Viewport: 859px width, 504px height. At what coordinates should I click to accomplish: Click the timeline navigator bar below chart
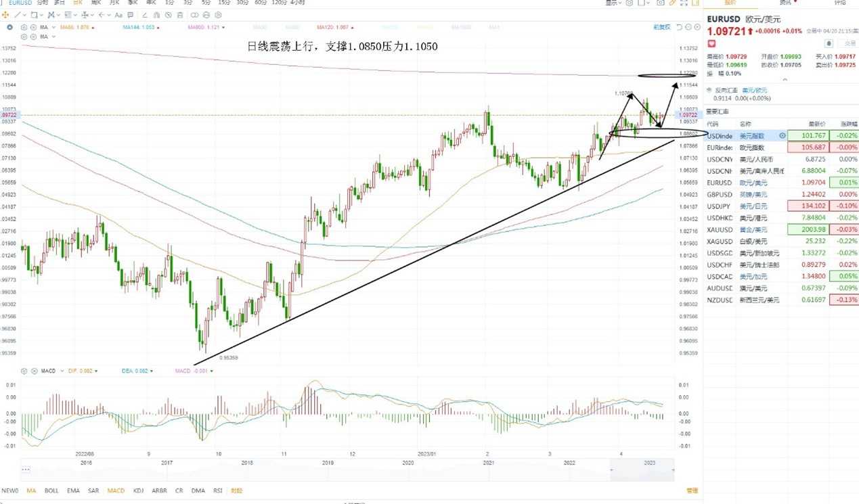tap(349, 469)
